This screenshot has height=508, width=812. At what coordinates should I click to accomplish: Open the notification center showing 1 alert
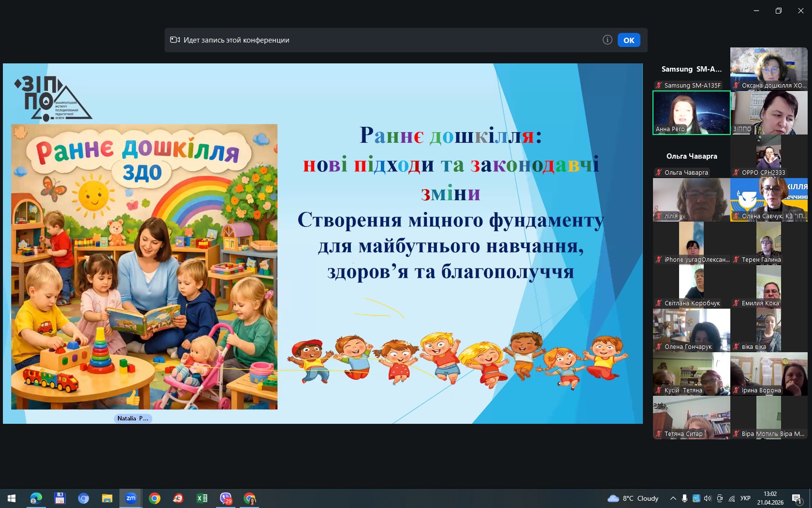click(x=797, y=498)
